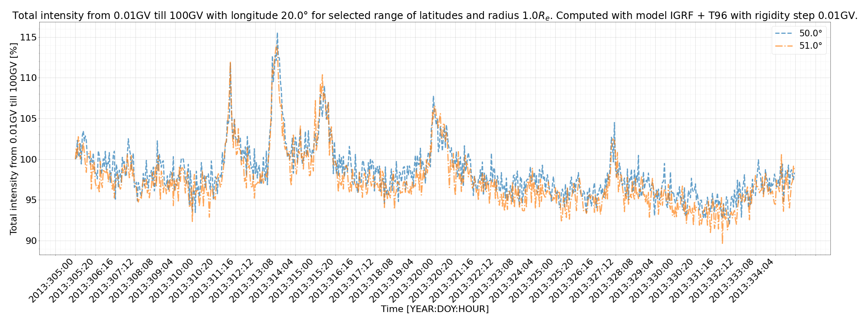Image resolution: width=868 pixels, height=324 pixels.
Task: Click the y-axis label 'Total intensity'
Action: [14, 138]
